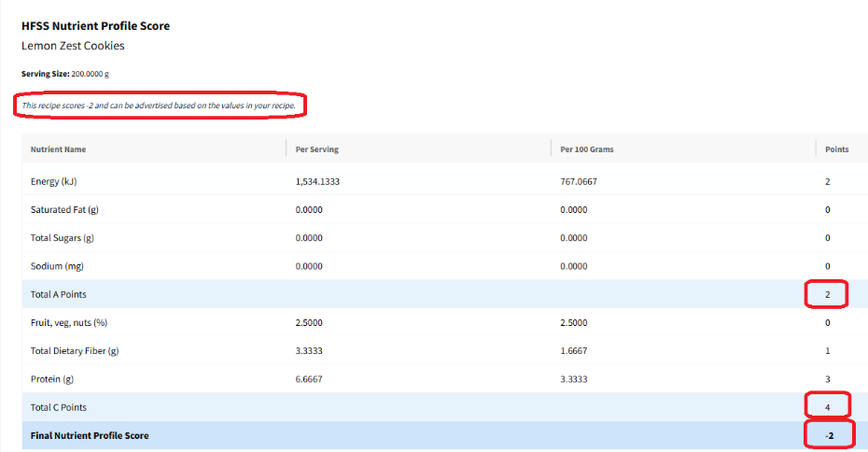The width and height of the screenshot is (868, 452).
Task: Click the 767.0667 energy per 100 grams value
Action: [x=579, y=181]
